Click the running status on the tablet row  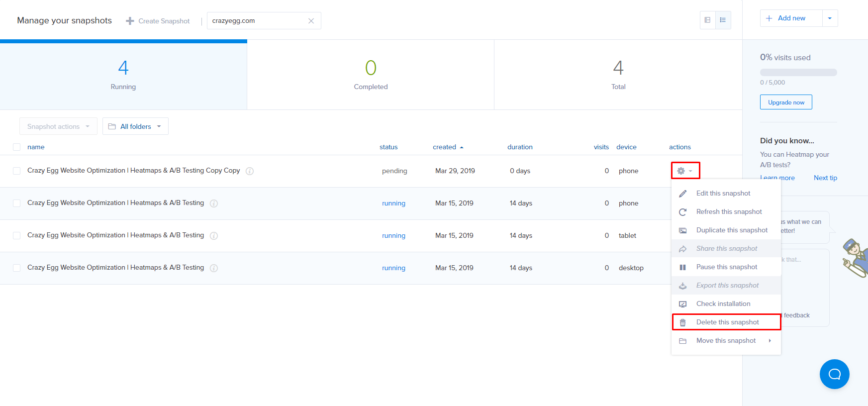coord(393,236)
